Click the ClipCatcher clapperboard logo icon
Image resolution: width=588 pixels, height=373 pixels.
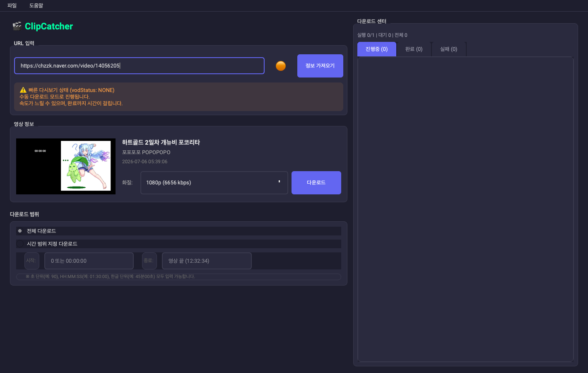(17, 26)
